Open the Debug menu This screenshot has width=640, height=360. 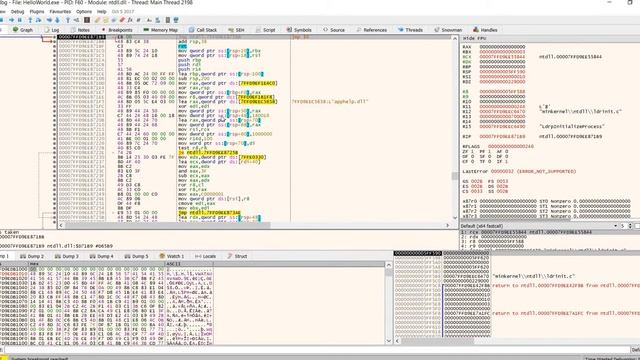pos(18,11)
